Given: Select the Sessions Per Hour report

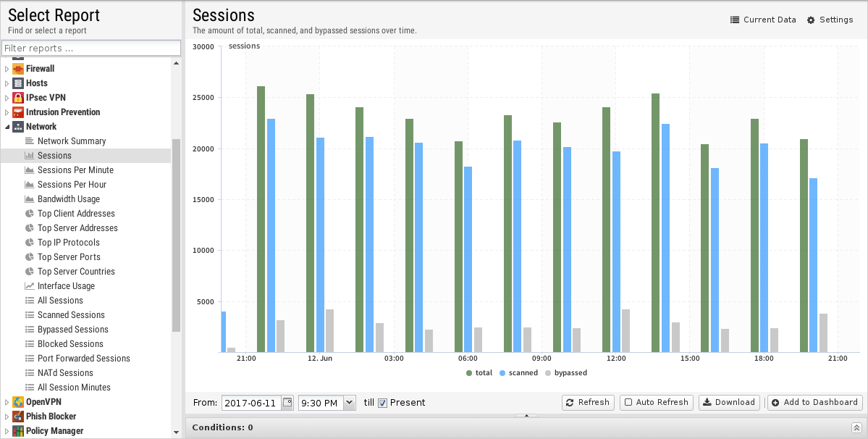Looking at the screenshot, I should 72,184.
